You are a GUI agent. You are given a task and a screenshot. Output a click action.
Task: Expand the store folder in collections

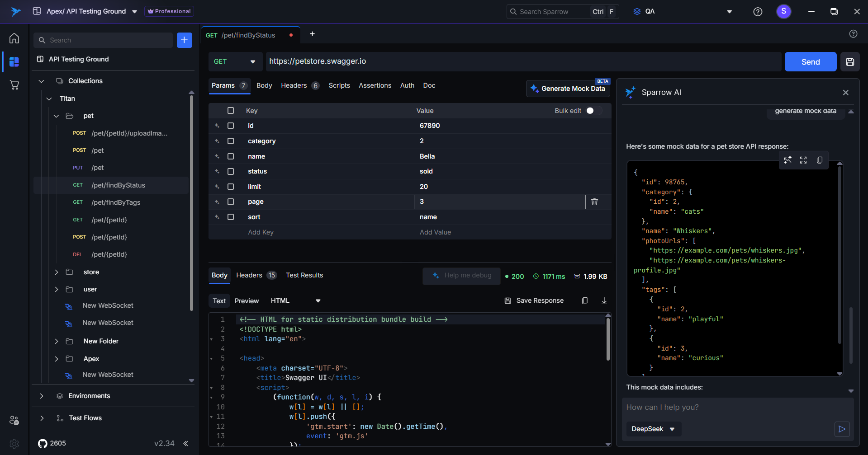[57, 272]
